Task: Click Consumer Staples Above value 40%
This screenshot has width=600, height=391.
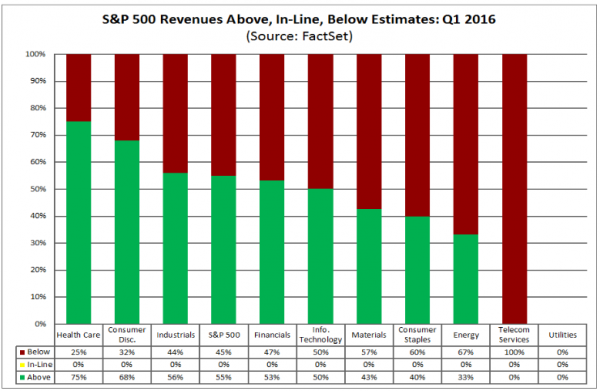Action: [x=417, y=377]
